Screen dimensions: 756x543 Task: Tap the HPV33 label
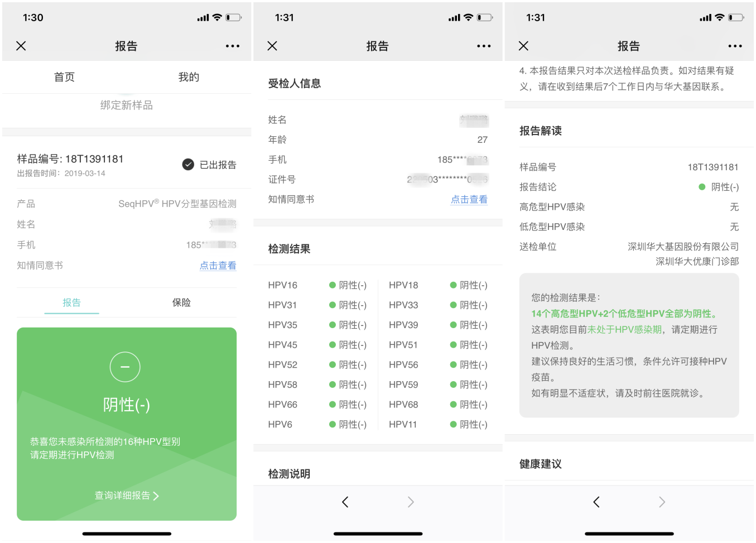tap(403, 305)
